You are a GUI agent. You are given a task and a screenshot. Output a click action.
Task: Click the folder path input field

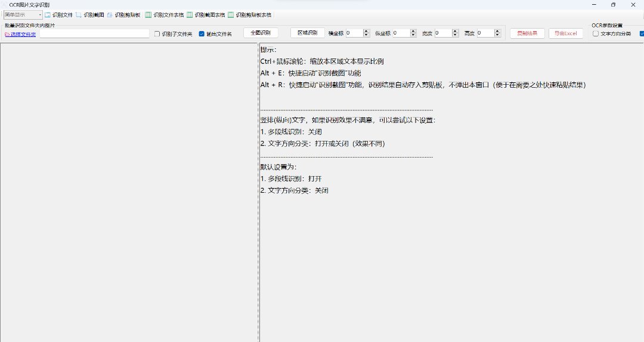[x=94, y=34]
